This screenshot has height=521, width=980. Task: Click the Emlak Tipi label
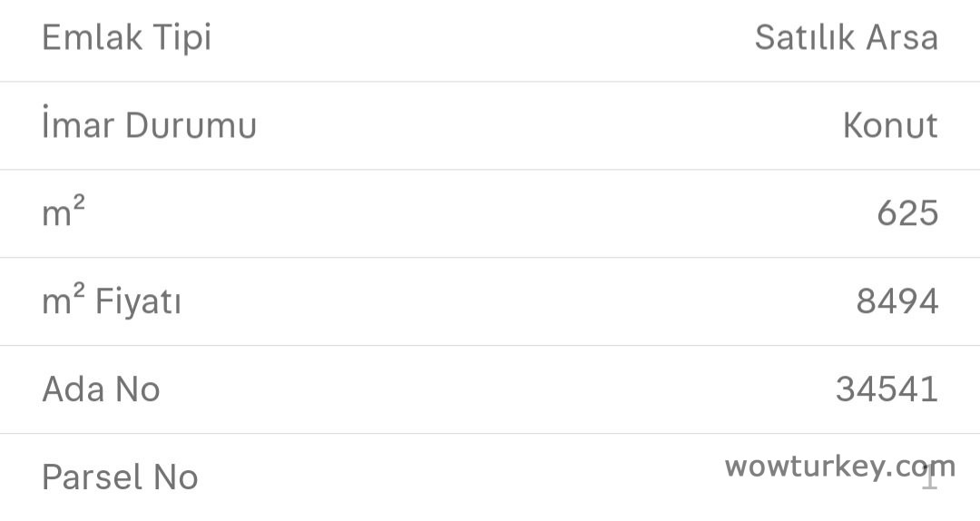tap(126, 38)
